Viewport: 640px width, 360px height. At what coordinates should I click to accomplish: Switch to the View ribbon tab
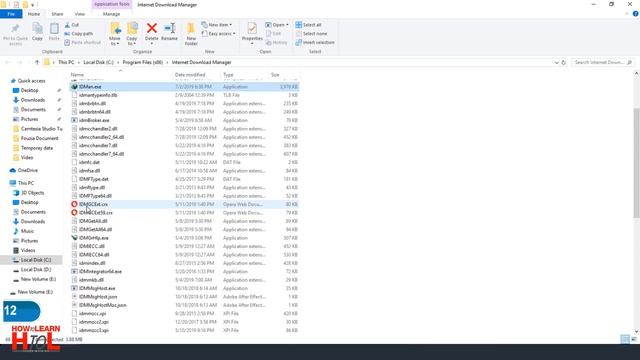point(80,14)
